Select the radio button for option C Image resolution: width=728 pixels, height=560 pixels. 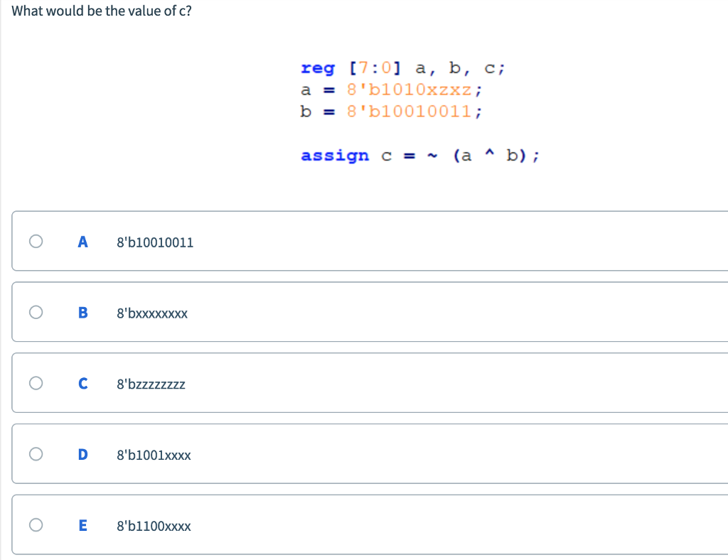(x=36, y=382)
